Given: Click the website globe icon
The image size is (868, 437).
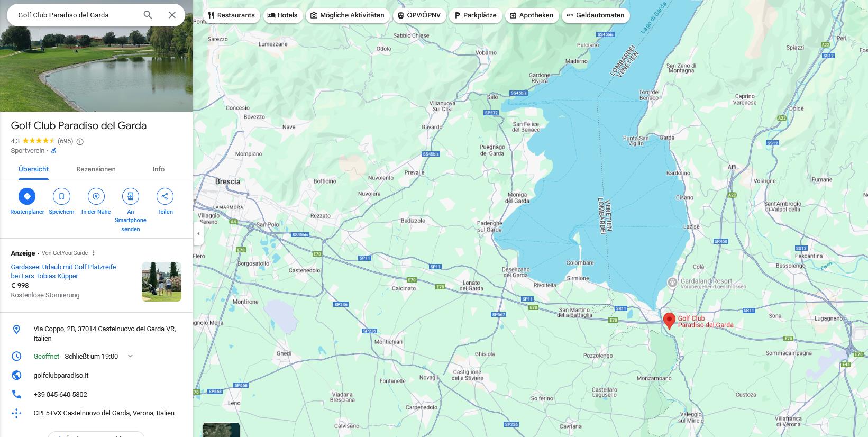Looking at the screenshot, I should pyautogui.click(x=16, y=375).
